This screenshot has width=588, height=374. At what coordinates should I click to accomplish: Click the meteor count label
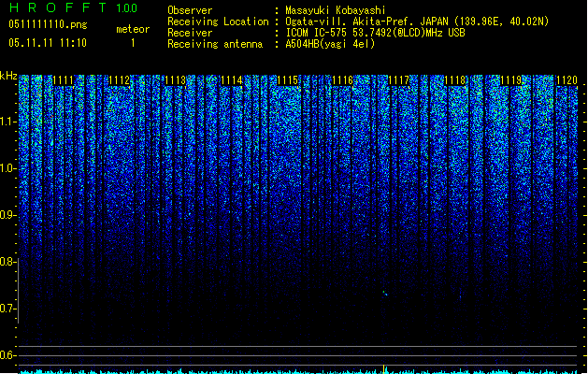pyautogui.click(x=133, y=29)
